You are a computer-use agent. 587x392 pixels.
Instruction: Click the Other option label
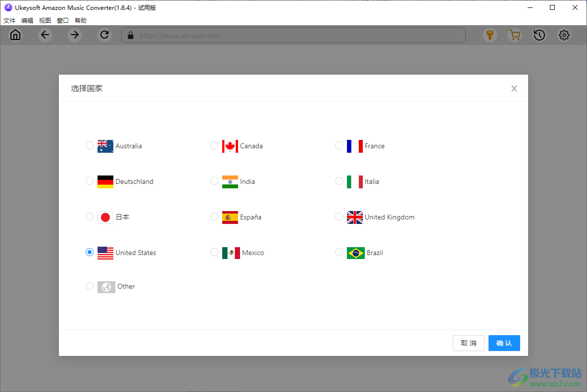(126, 286)
